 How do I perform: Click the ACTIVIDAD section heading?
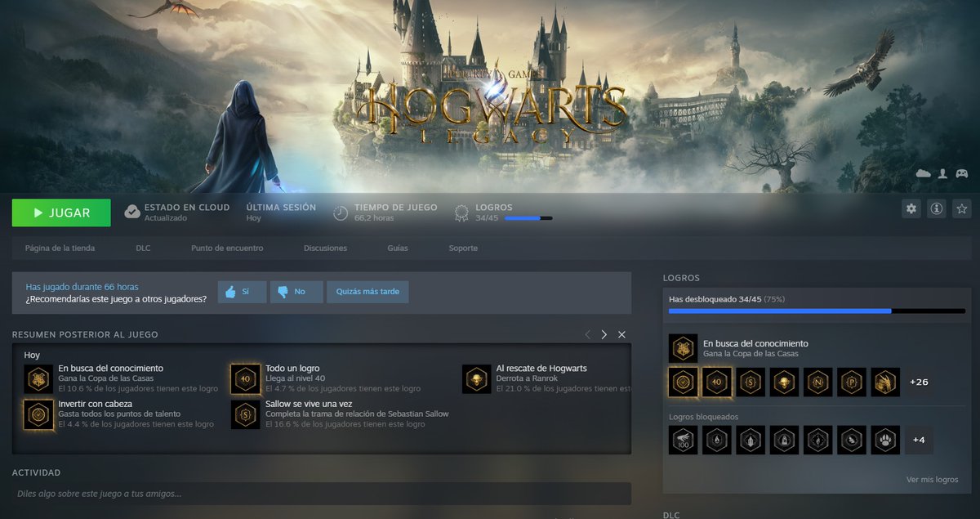(36, 472)
